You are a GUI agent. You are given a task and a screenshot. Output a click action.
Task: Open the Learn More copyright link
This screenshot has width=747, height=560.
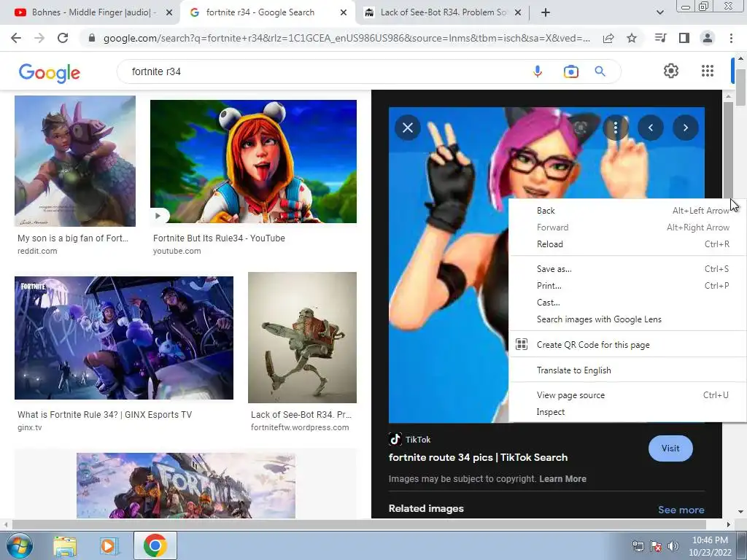point(562,478)
